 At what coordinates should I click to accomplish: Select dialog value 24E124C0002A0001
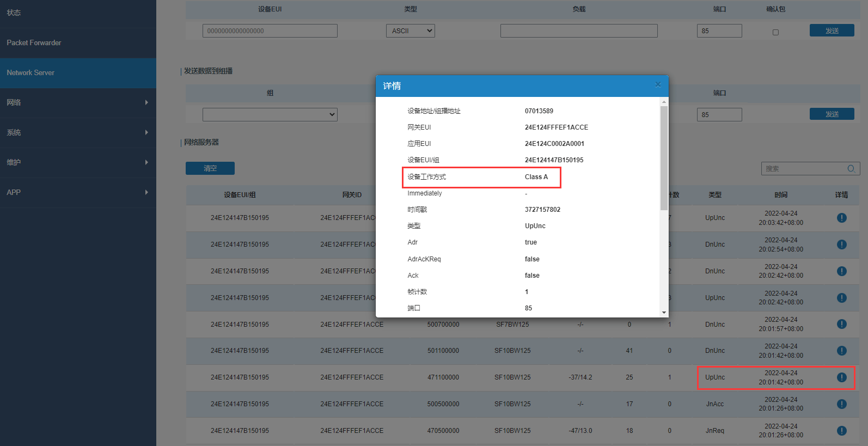pyautogui.click(x=554, y=144)
